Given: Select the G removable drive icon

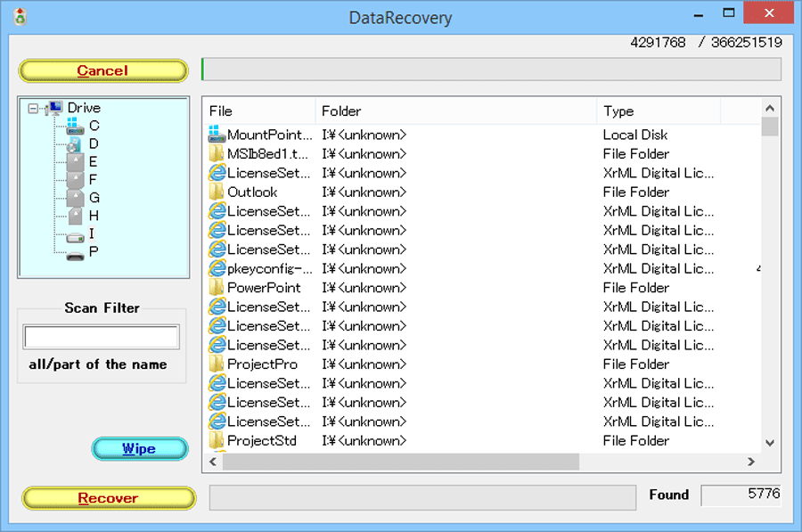Looking at the screenshot, I should coord(75,198).
